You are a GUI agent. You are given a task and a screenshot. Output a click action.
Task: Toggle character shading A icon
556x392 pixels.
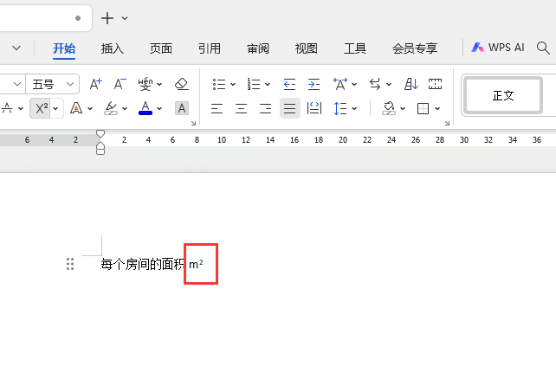click(x=182, y=108)
